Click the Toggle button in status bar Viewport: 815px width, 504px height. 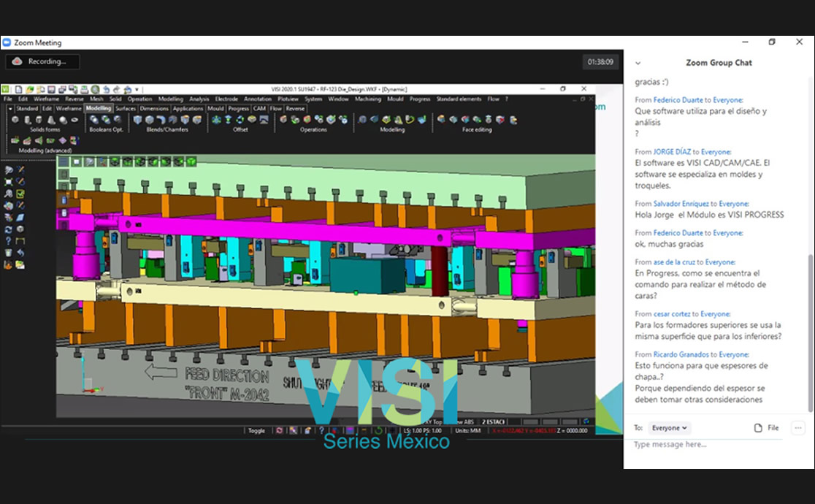coord(256,431)
